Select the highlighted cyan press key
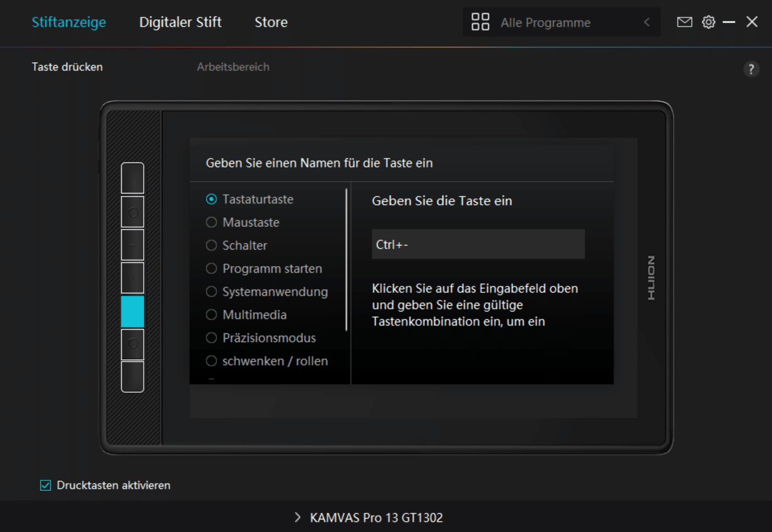This screenshot has width=772, height=532. pyautogui.click(x=133, y=311)
